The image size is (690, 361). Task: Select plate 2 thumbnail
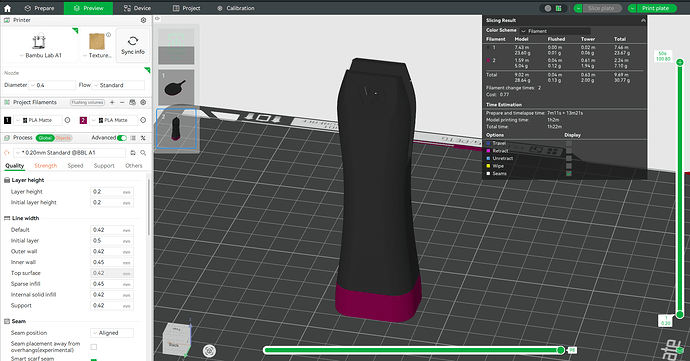(x=176, y=129)
